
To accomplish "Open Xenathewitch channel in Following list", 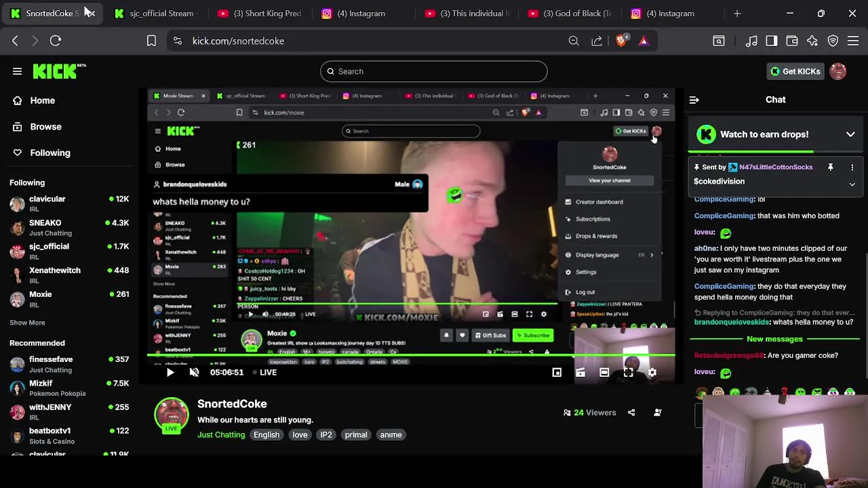I will (x=69, y=274).
